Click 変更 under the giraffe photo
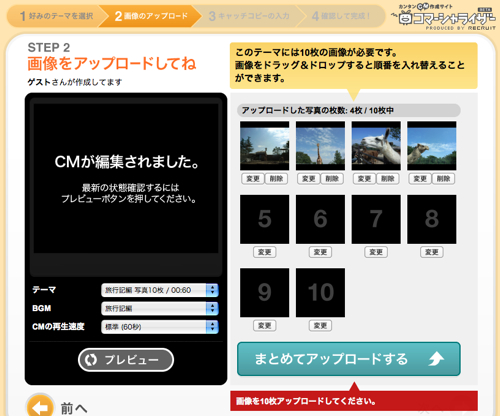The height and width of the screenshot is (416, 500). point(308,179)
